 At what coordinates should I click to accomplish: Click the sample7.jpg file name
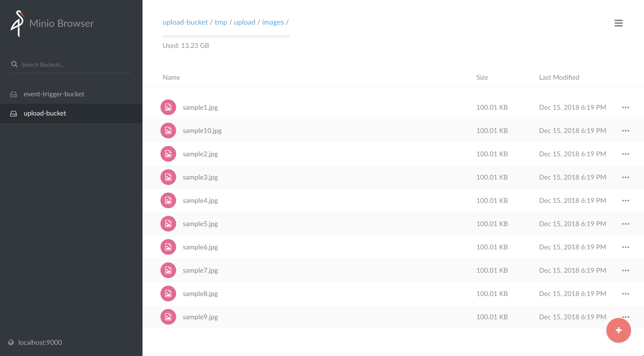coord(200,270)
